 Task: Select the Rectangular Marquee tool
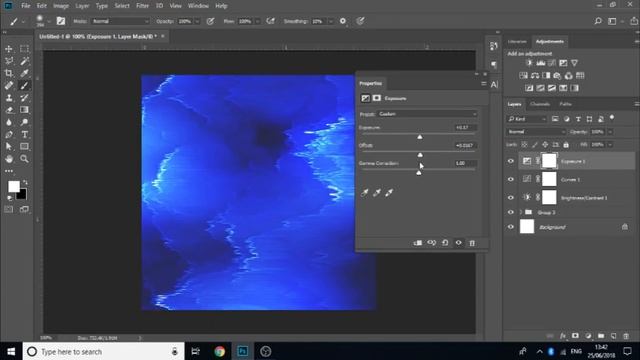[x=24, y=49]
